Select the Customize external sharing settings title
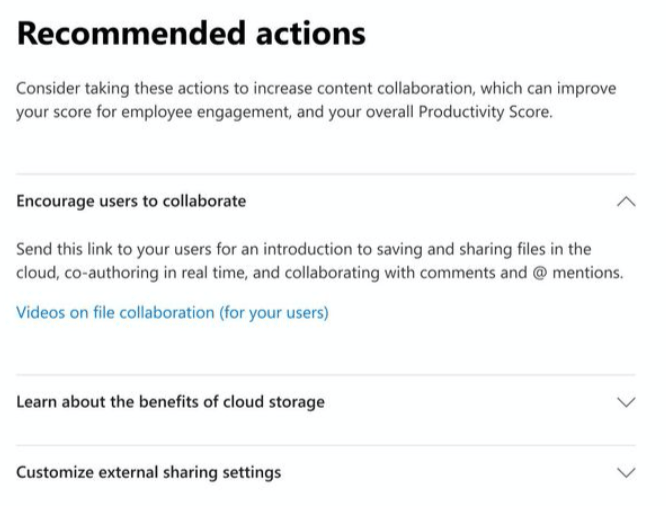 (148, 472)
